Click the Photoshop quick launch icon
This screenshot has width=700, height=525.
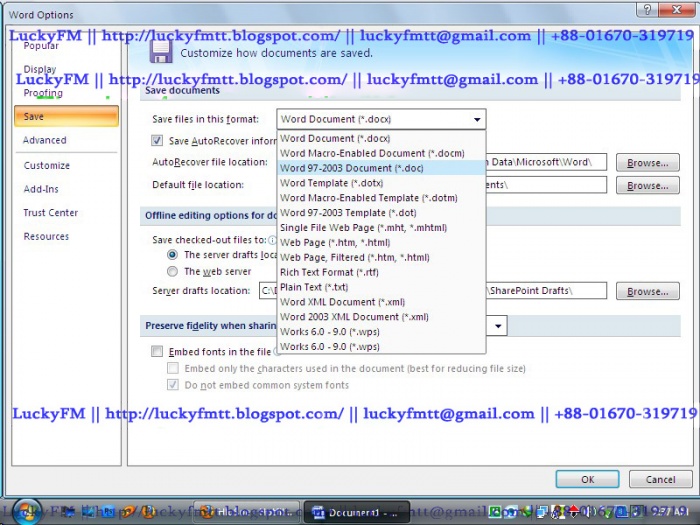tap(108, 512)
